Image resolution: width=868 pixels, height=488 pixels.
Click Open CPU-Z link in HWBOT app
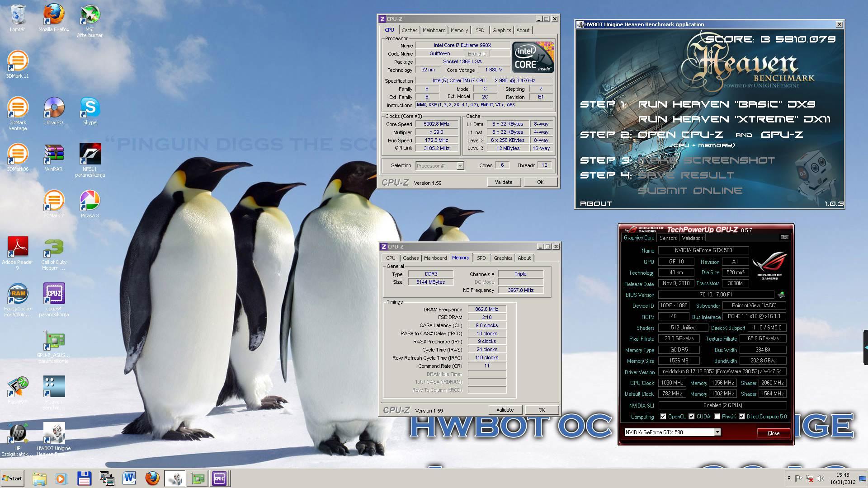(x=680, y=135)
